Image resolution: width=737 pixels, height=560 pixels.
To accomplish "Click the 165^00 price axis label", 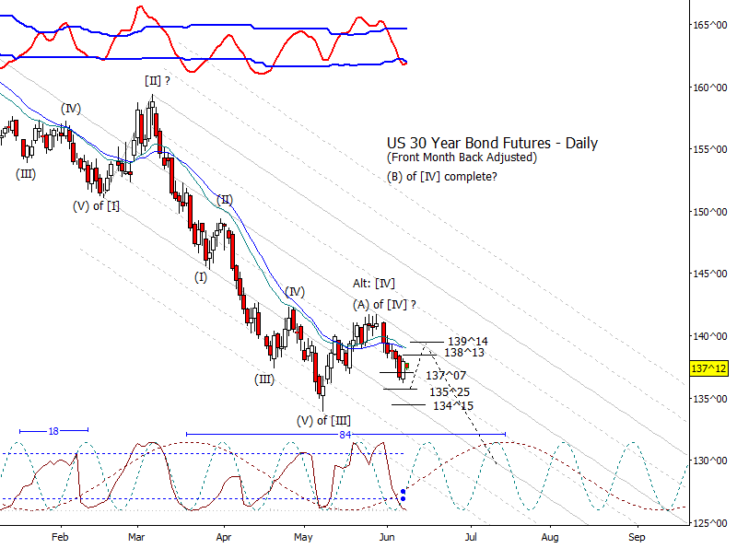I will [x=709, y=25].
